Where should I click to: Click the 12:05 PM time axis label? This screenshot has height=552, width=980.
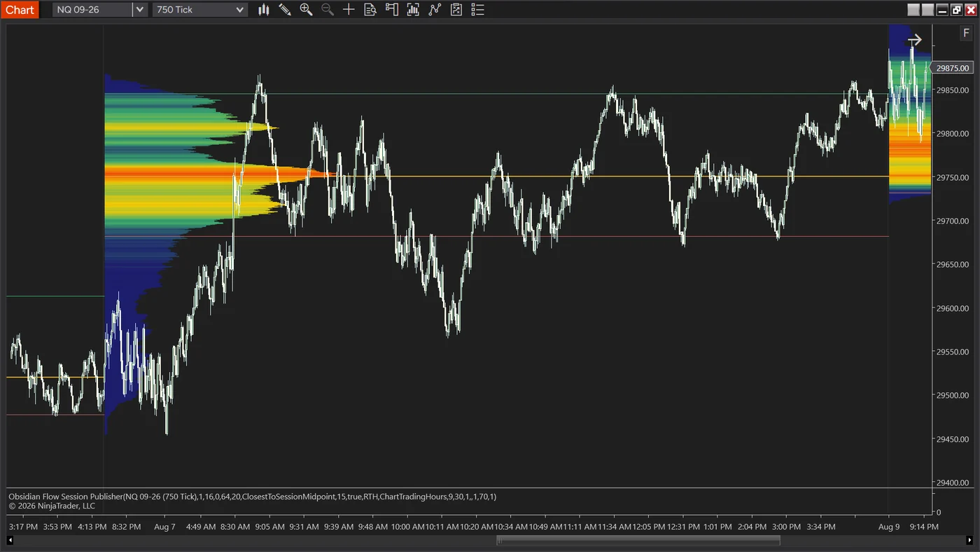[649, 527]
